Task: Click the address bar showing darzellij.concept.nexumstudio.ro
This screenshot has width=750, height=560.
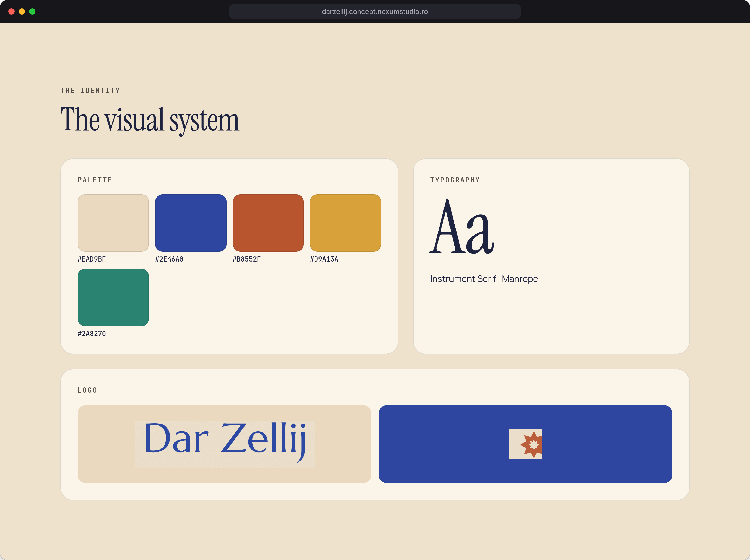Action: click(x=375, y=11)
